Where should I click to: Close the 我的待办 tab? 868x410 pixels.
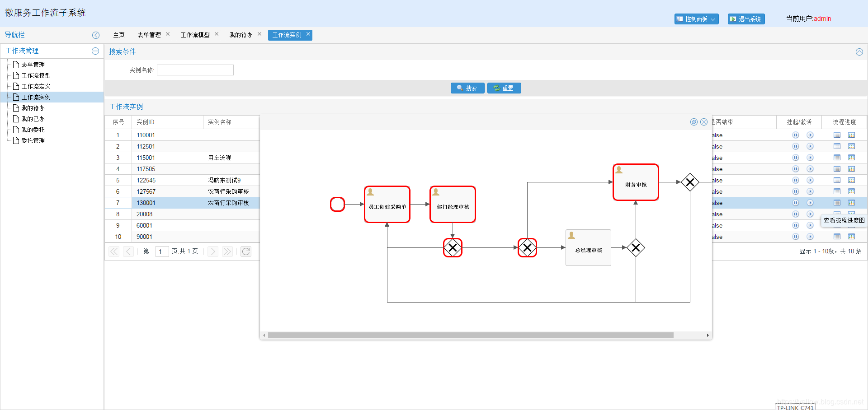tap(259, 34)
